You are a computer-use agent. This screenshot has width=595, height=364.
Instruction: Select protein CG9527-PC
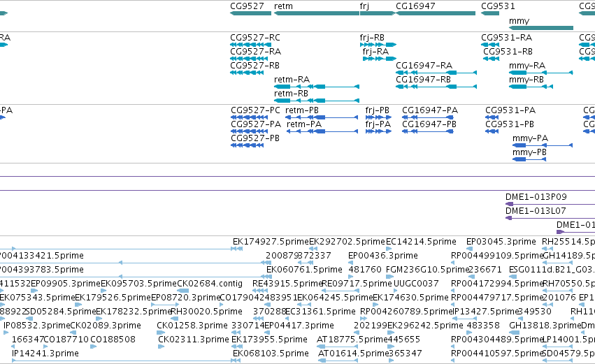(250, 117)
